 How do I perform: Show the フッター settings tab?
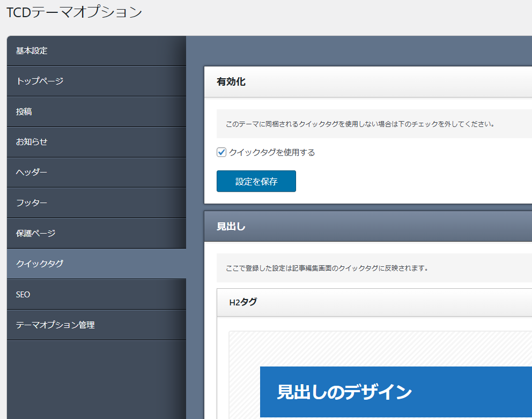click(97, 203)
